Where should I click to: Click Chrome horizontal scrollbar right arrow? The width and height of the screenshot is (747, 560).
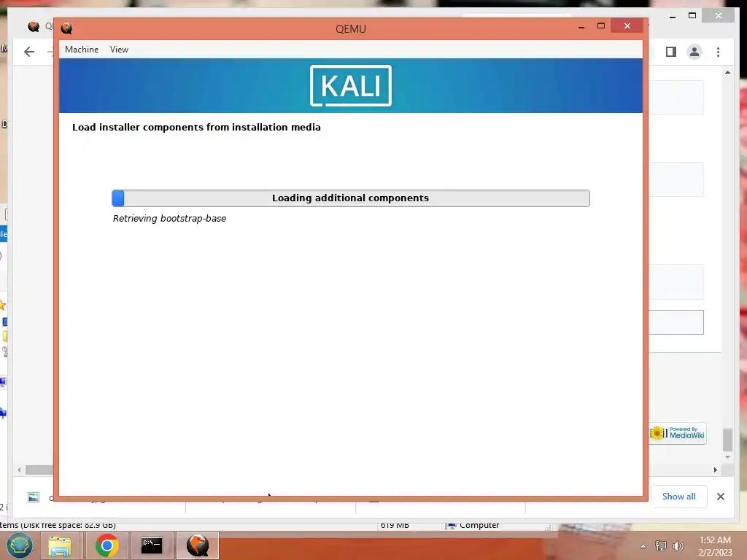[x=716, y=470]
